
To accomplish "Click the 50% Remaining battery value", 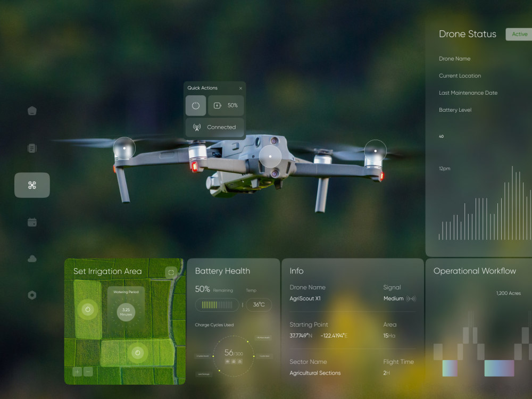I will (x=214, y=289).
